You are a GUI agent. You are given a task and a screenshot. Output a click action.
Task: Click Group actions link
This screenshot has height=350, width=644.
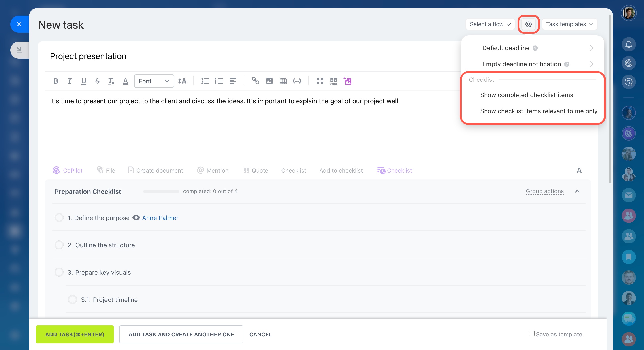(x=544, y=191)
